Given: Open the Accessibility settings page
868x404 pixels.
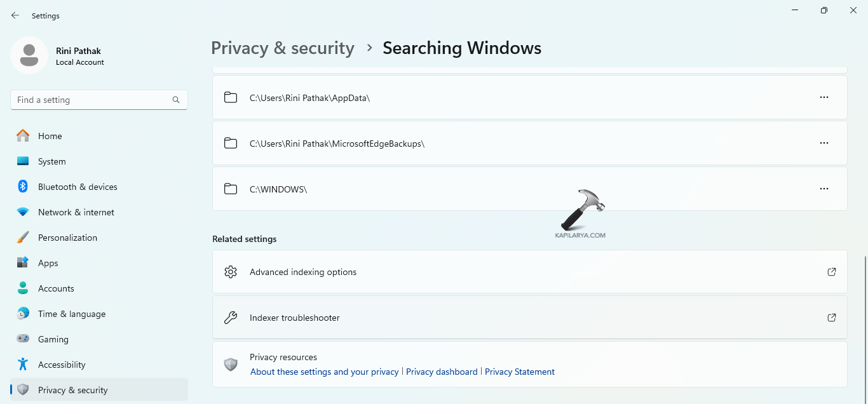Looking at the screenshot, I should (62, 365).
